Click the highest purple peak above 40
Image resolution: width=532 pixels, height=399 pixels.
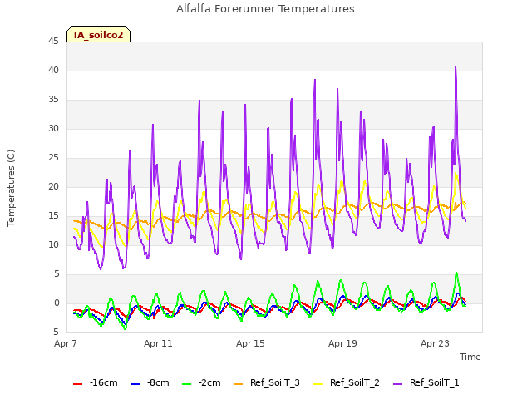[x=456, y=68]
